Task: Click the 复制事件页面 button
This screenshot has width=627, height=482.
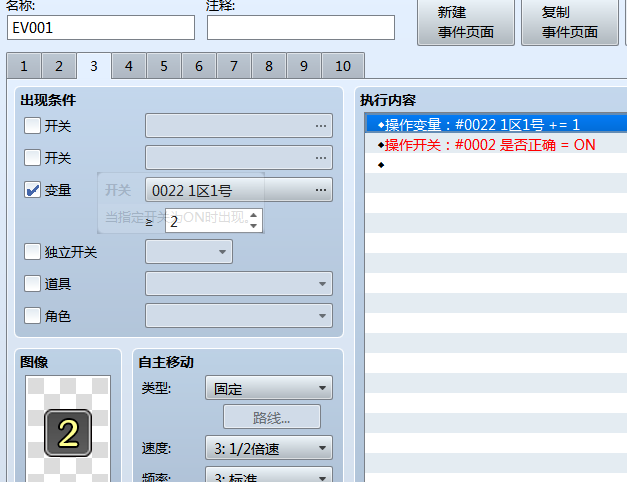Action: 570,22
